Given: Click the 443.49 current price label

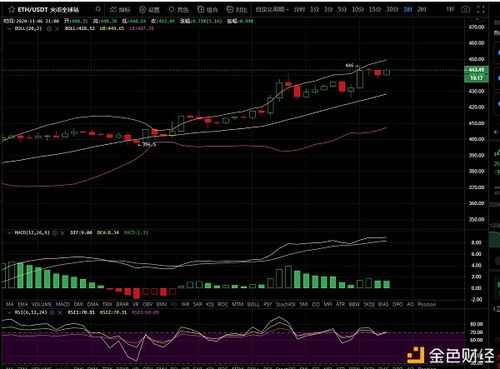Looking at the screenshot, I should (476, 70).
